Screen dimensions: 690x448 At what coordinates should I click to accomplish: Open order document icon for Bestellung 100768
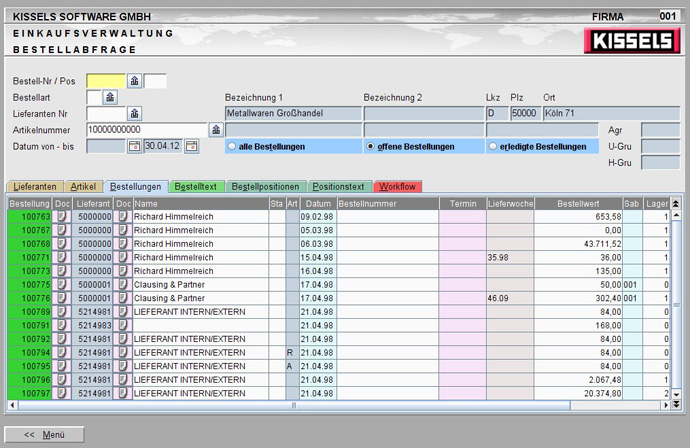[62, 244]
